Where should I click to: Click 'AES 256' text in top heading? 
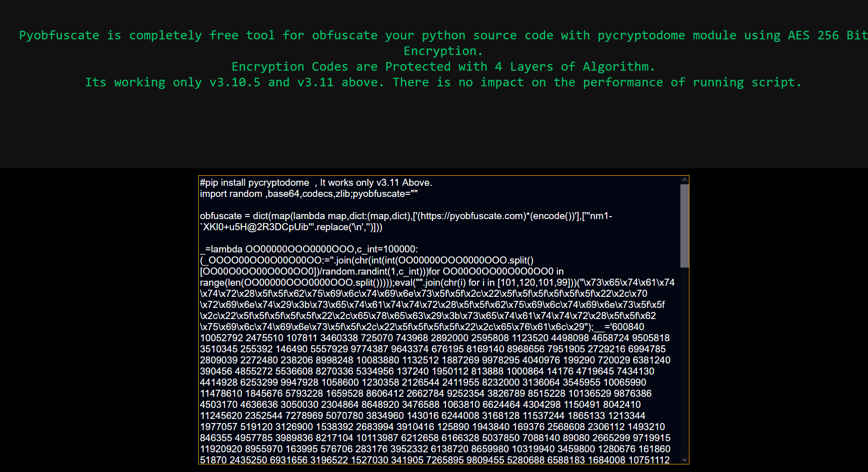(813, 35)
